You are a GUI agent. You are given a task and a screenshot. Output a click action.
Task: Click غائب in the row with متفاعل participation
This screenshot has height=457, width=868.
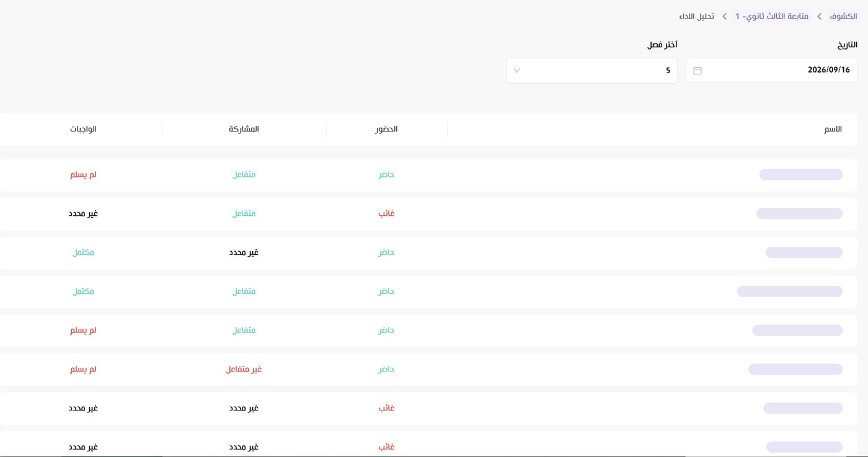coord(386,213)
